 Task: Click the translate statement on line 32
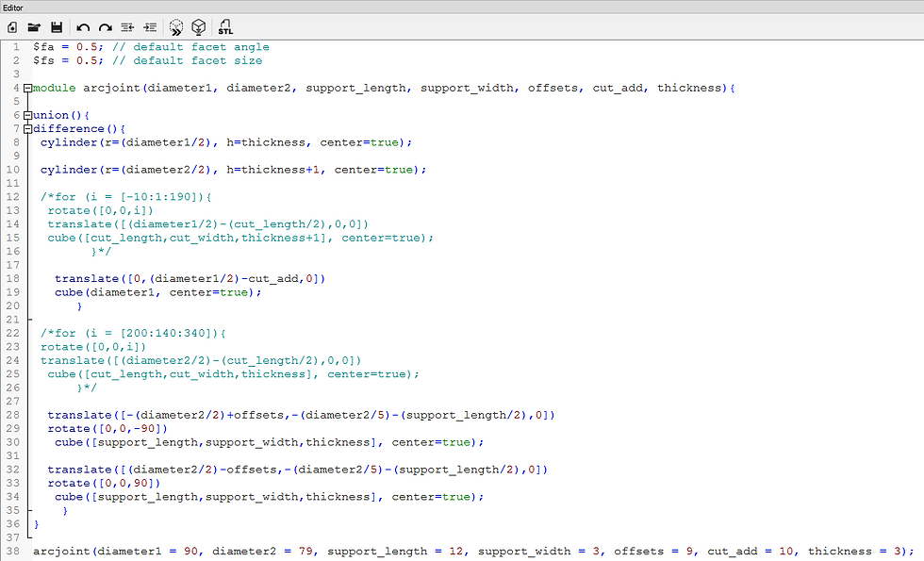click(x=298, y=470)
